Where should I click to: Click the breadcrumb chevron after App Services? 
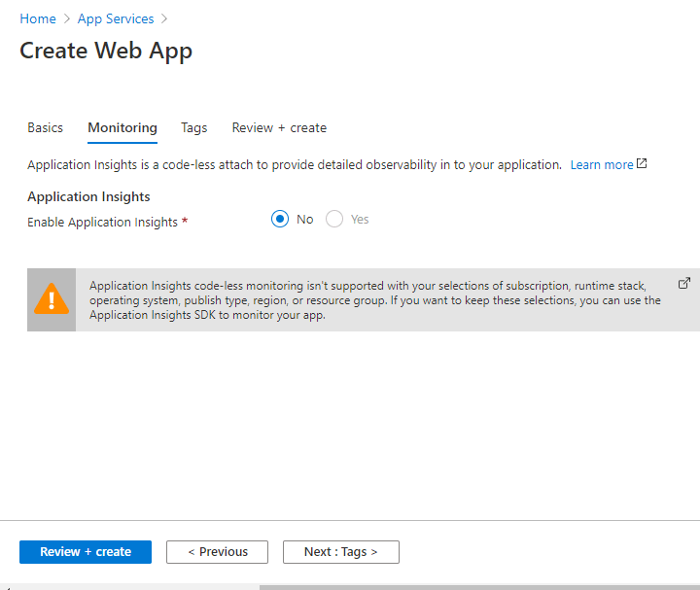(x=164, y=18)
